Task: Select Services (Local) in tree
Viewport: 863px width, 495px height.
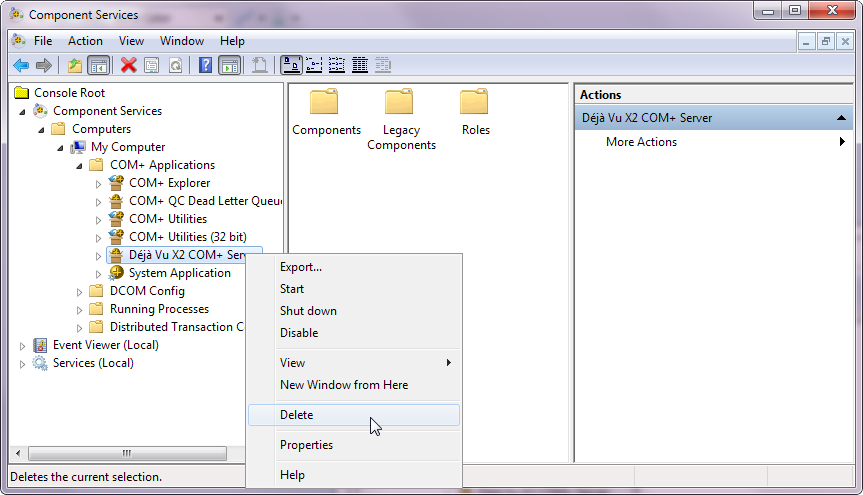Action: [x=93, y=363]
